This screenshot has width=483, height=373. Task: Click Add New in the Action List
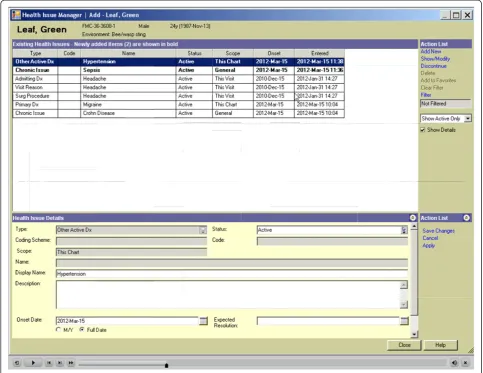coord(431,51)
